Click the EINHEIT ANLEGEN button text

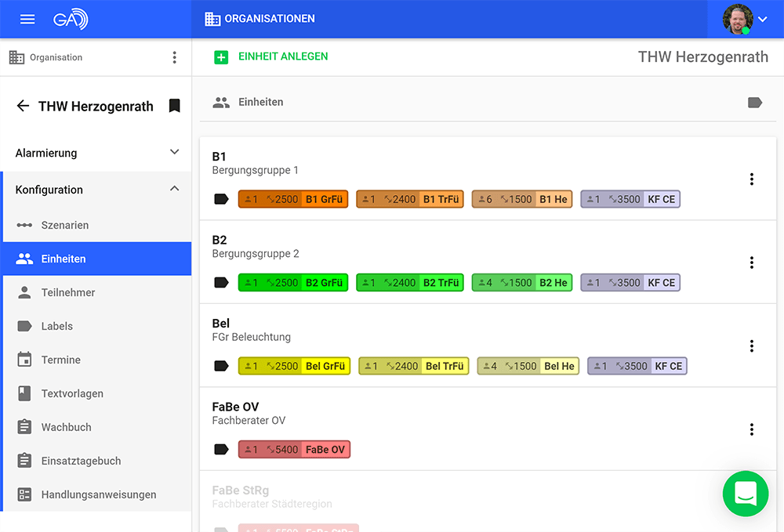283,56
